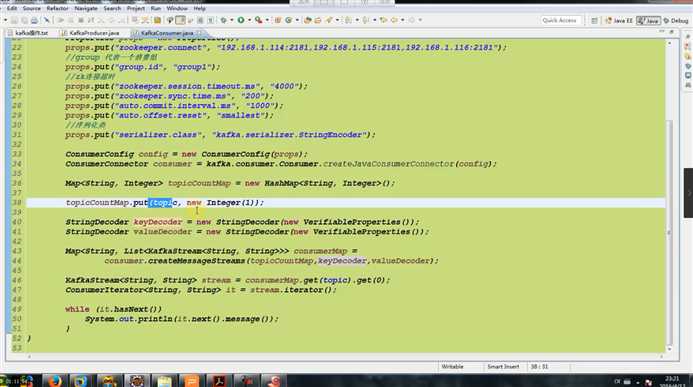Click the Print toolbar icon

34,20
